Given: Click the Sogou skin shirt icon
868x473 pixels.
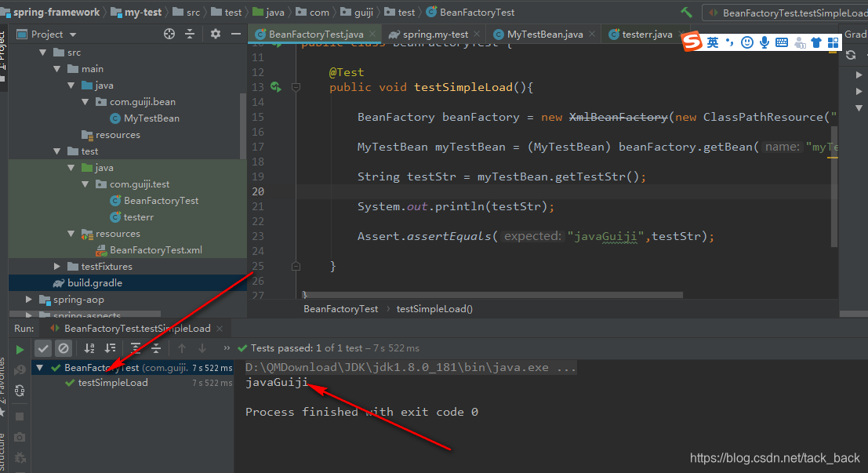Looking at the screenshot, I should click(816, 42).
